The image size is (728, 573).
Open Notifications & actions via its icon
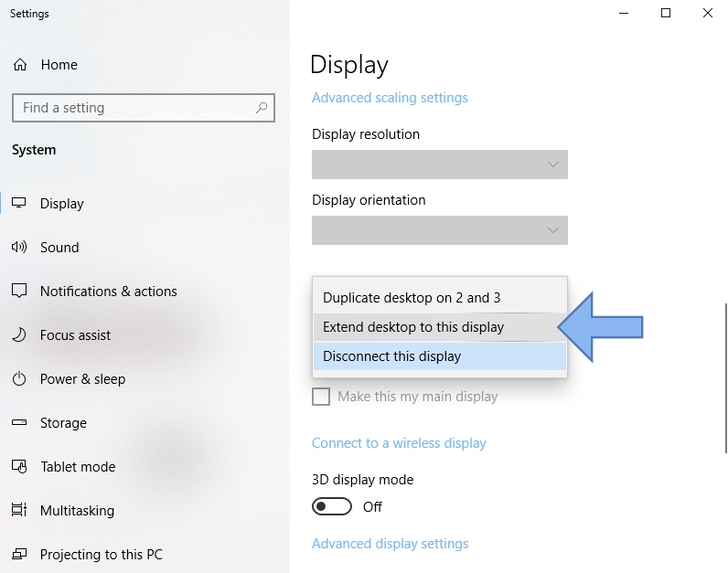click(x=19, y=291)
